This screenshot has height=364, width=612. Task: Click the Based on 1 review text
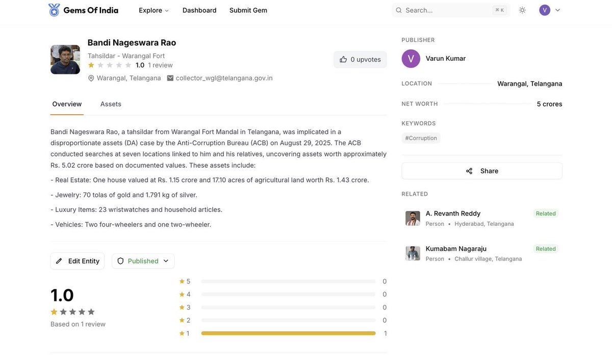coord(78,324)
